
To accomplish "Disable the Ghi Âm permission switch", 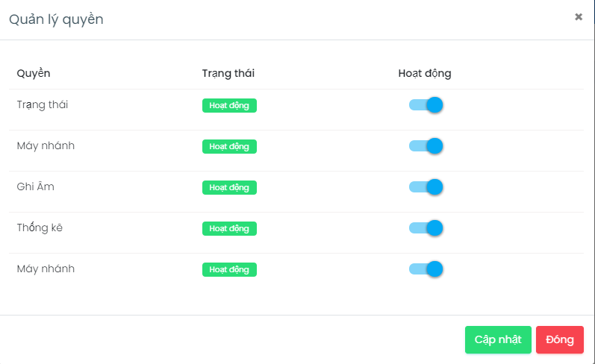I will pos(426,187).
